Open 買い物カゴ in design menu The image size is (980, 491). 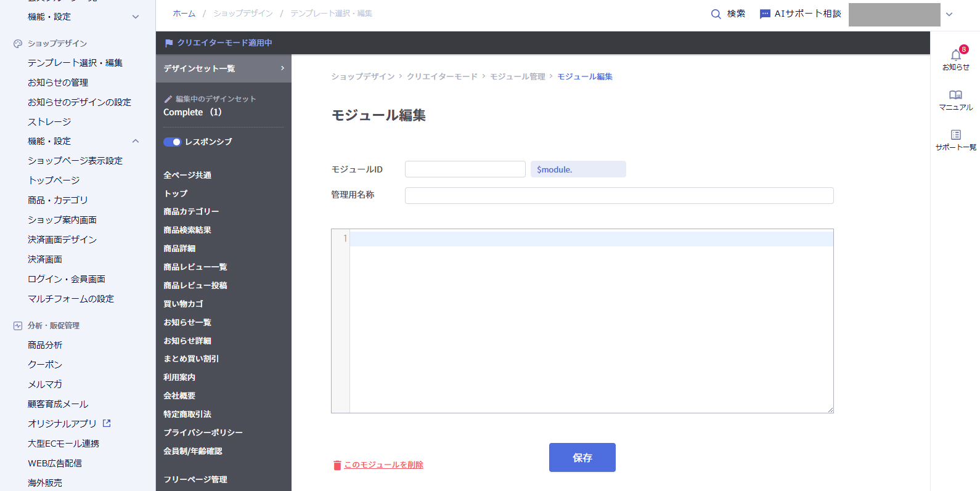tap(183, 304)
